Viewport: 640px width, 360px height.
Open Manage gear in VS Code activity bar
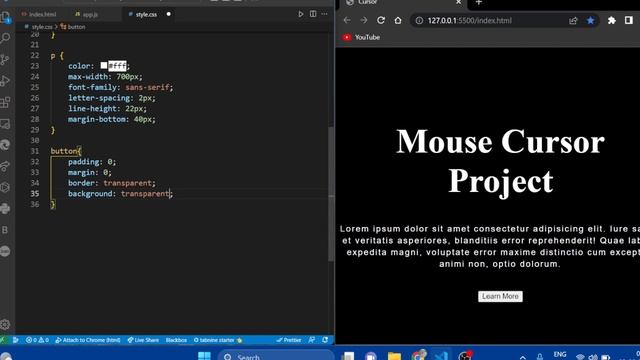(x=5, y=324)
